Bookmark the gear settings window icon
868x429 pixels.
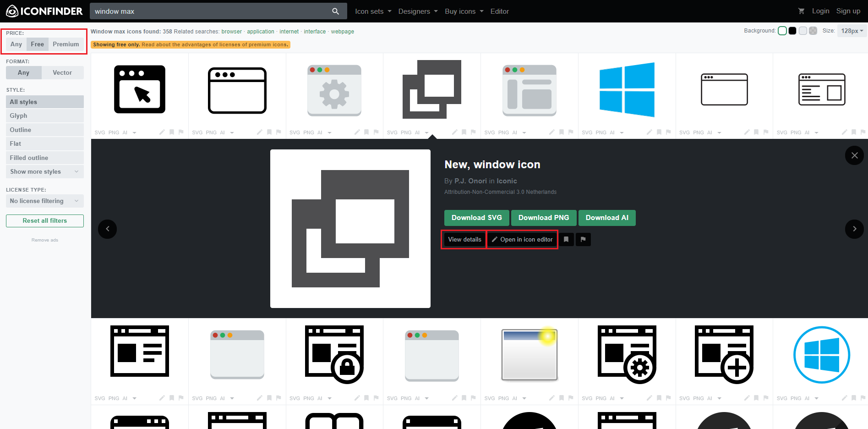pos(366,132)
